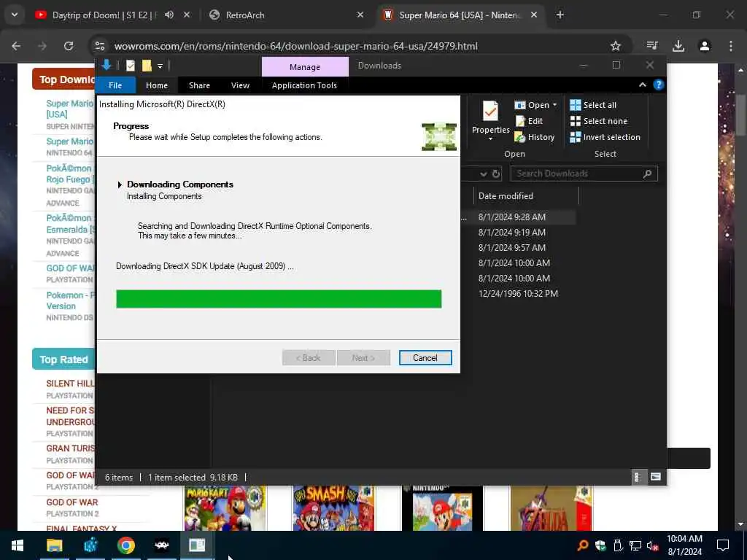Click the Chrome reload page icon
747x560 pixels.
[x=69, y=46]
